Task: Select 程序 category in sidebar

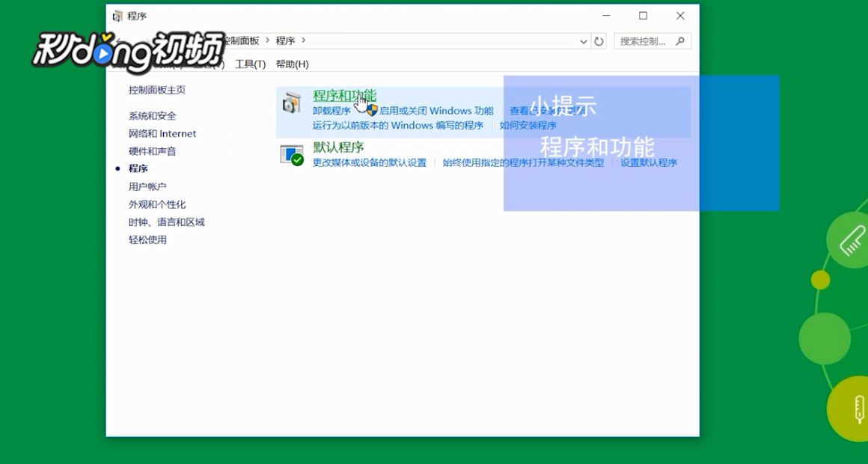Action: (138, 168)
